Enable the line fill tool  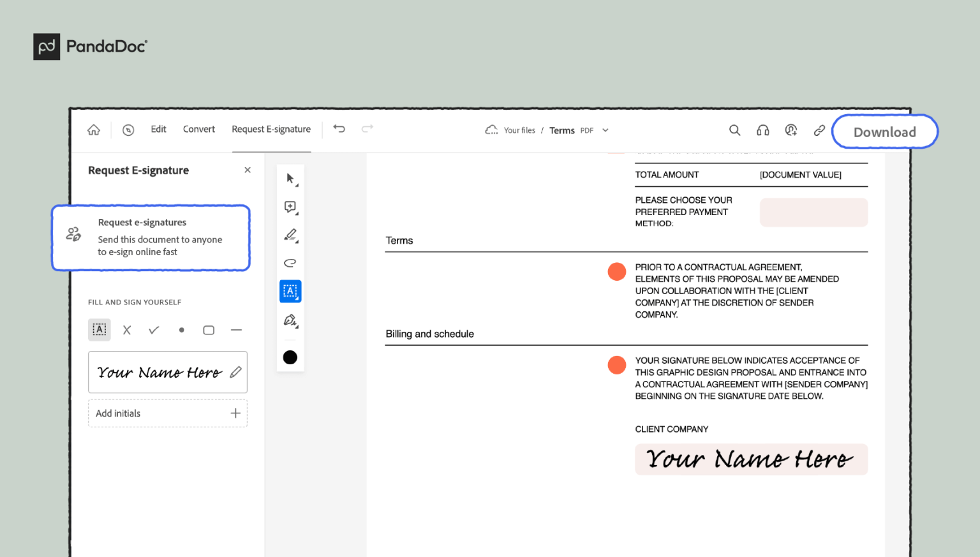(236, 330)
